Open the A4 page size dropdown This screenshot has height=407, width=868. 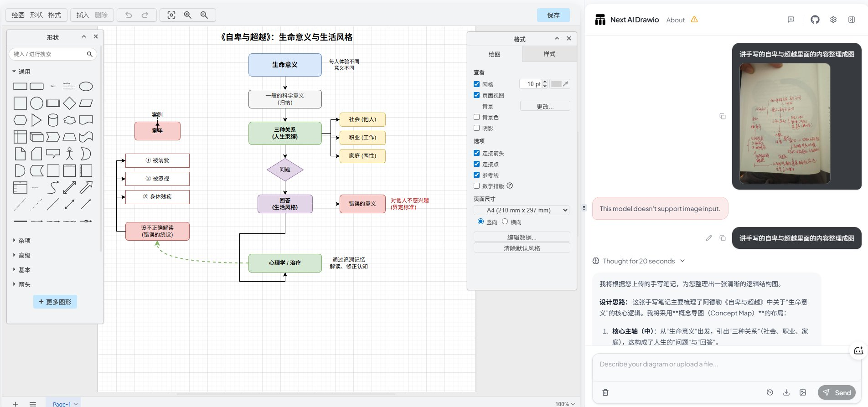522,210
